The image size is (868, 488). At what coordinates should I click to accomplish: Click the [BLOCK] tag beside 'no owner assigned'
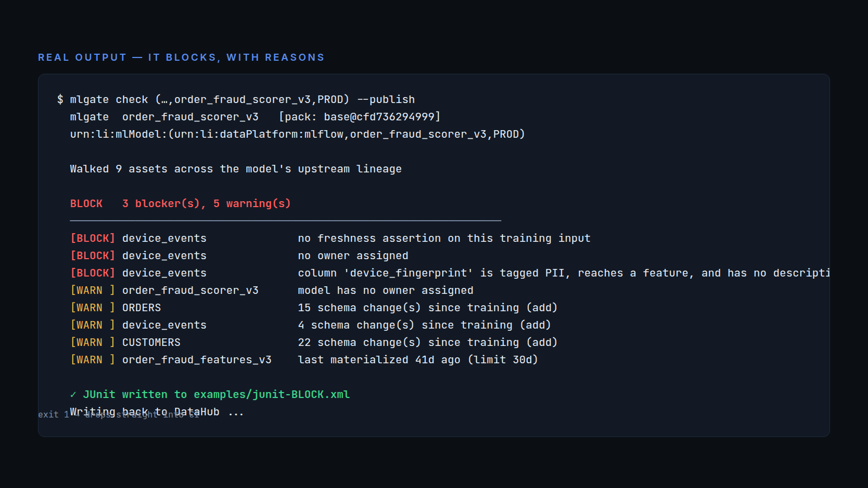93,256
